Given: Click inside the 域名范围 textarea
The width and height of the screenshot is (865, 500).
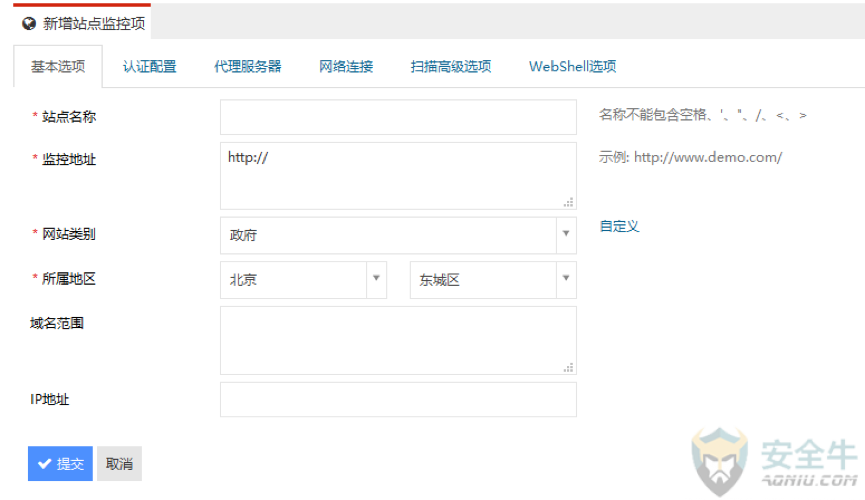Looking at the screenshot, I should (398, 341).
